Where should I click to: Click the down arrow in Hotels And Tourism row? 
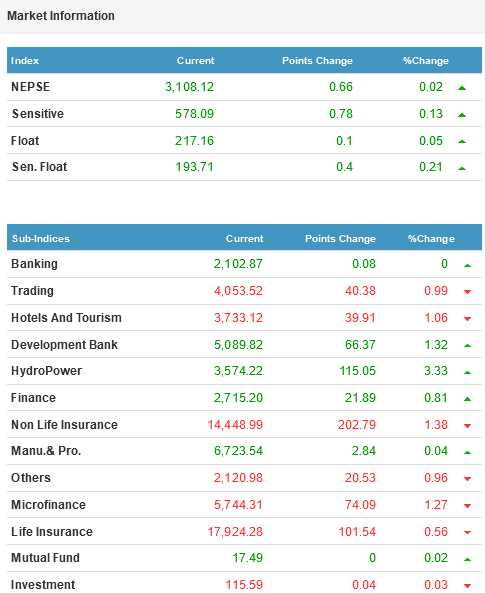tap(468, 319)
